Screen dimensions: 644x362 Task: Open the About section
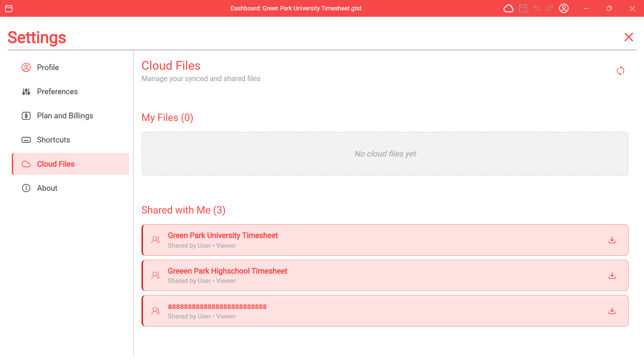[x=47, y=188]
